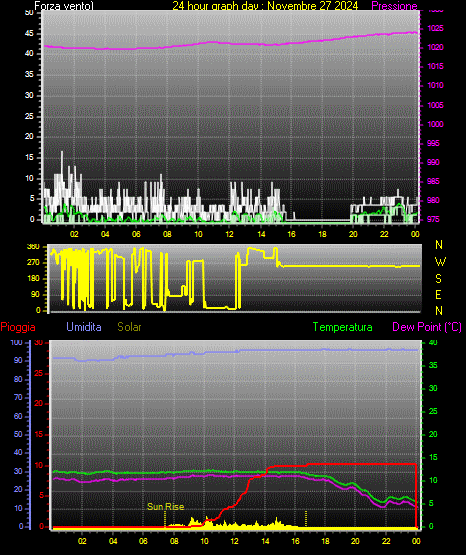Click the Pressione label at top right
466x555 pixels.
[x=394, y=6]
